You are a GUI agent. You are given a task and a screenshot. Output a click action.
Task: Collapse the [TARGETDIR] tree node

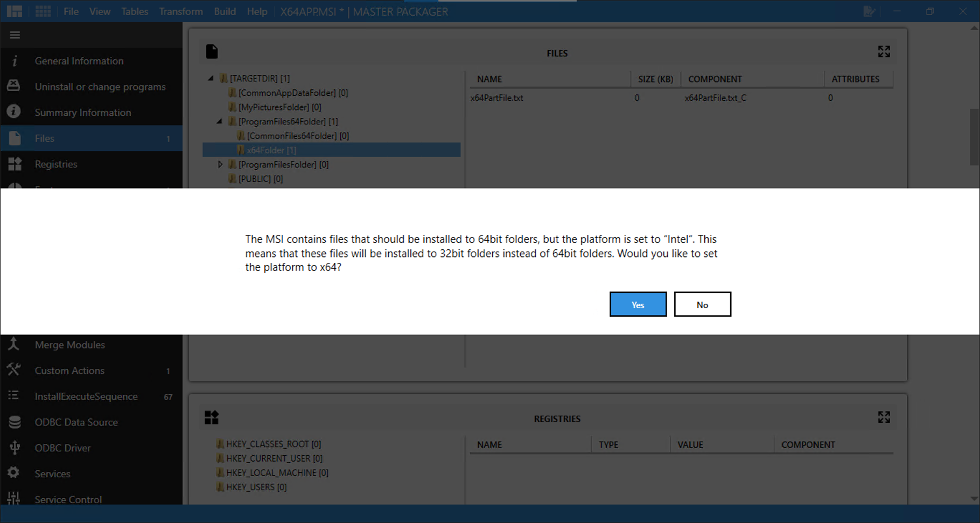pos(211,78)
